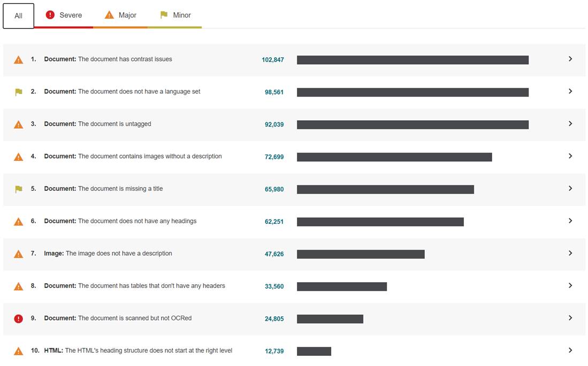Expand the HTML heading structure row arrow
This screenshot has height=366, width=588.
570,351
